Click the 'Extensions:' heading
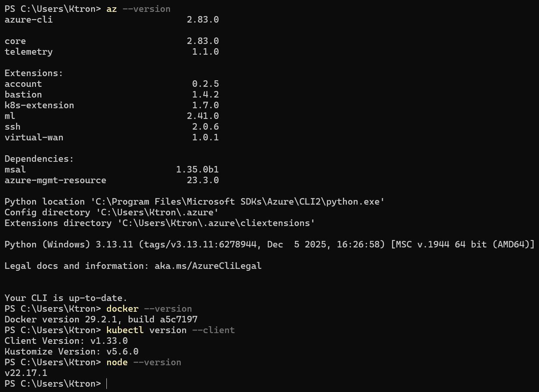Screen dimensions: 539x392 point(34,73)
